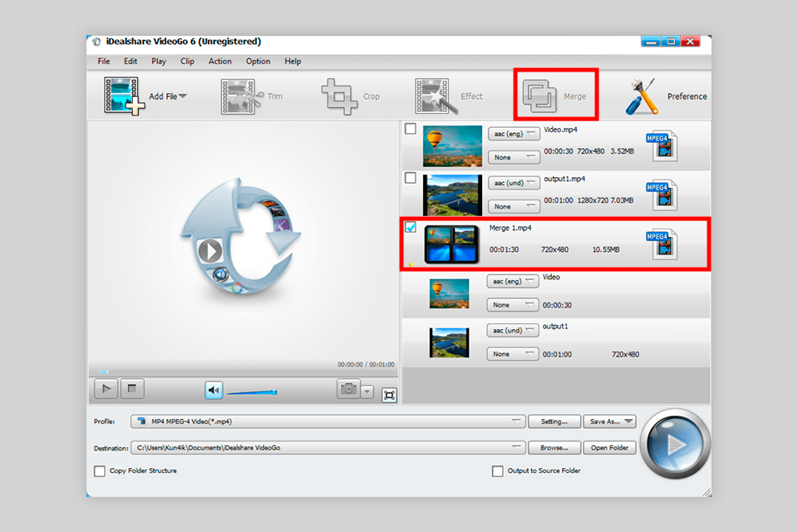This screenshot has height=532, width=798.
Task: Click the merged Video sub-item thumbnail
Action: click(449, 293)
